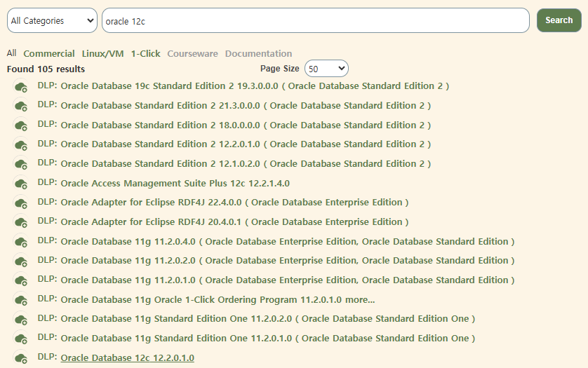Viewport: 588px width, 368px height.
Task: Open Oracle Database 11g 11.2.0.4.0 link
Action: (x=288, y=241)
